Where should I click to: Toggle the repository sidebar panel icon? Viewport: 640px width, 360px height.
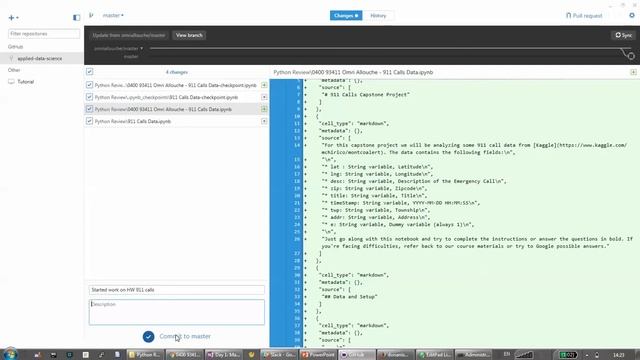[76, 18]
